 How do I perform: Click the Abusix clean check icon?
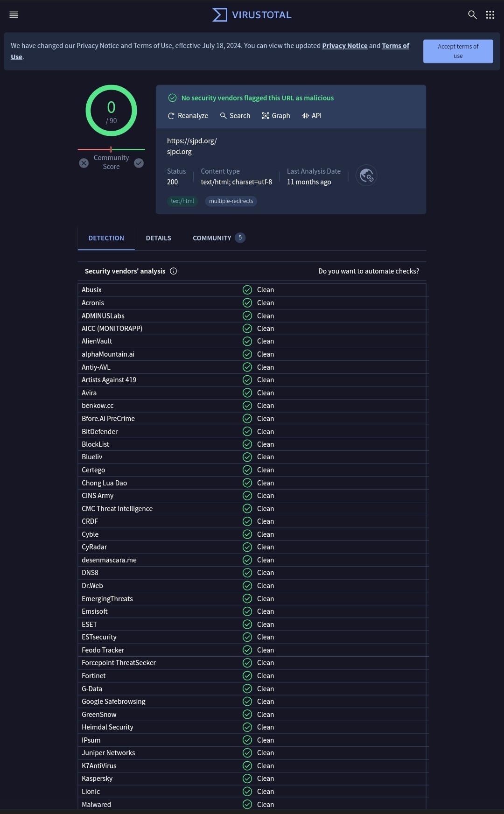coord(247,290)
